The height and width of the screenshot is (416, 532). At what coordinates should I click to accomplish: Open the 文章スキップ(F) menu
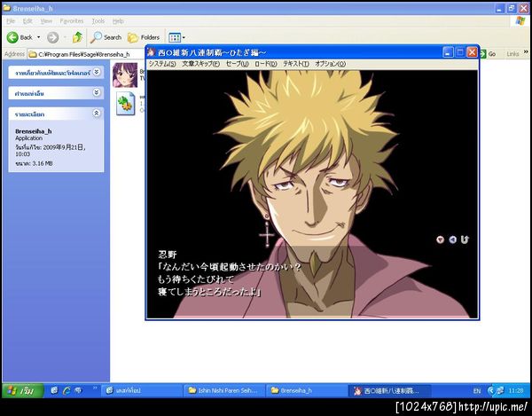201,64
